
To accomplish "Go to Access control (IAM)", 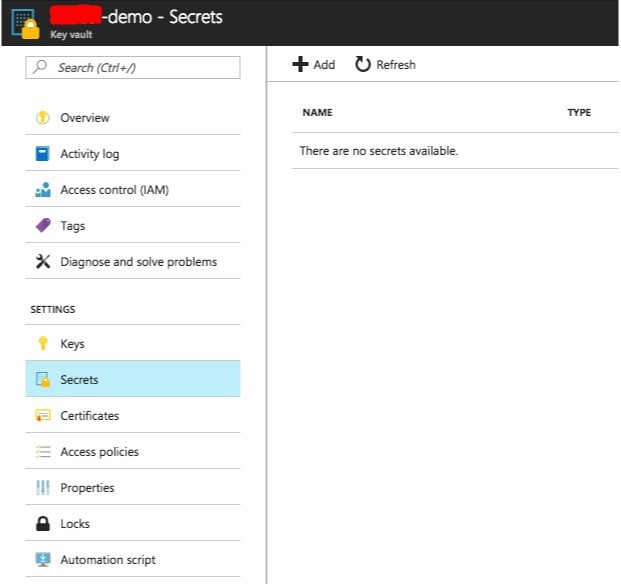I will pyautogui.click(x=133, y=190).
